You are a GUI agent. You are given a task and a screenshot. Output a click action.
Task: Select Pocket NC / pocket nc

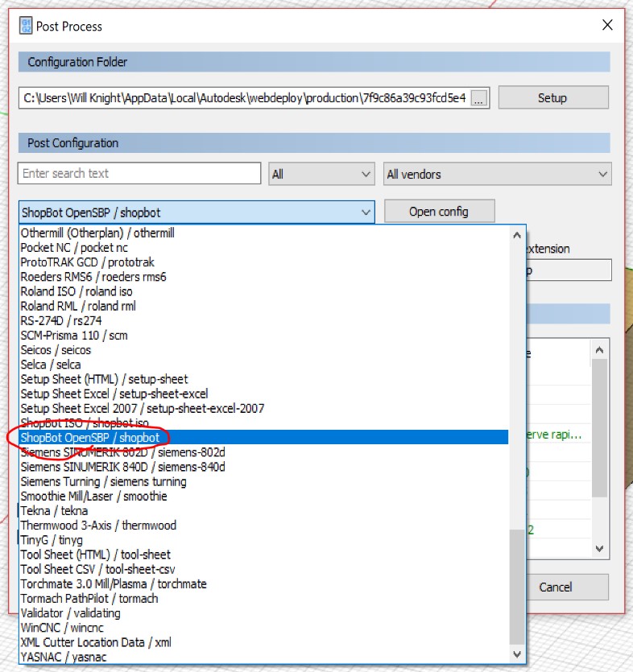pos(264,247)
